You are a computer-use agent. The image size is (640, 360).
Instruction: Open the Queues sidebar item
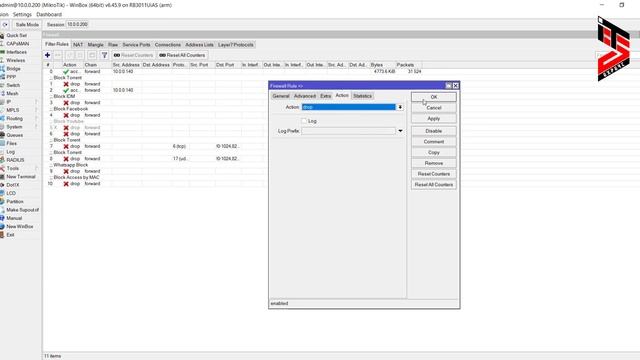(14, 135)
